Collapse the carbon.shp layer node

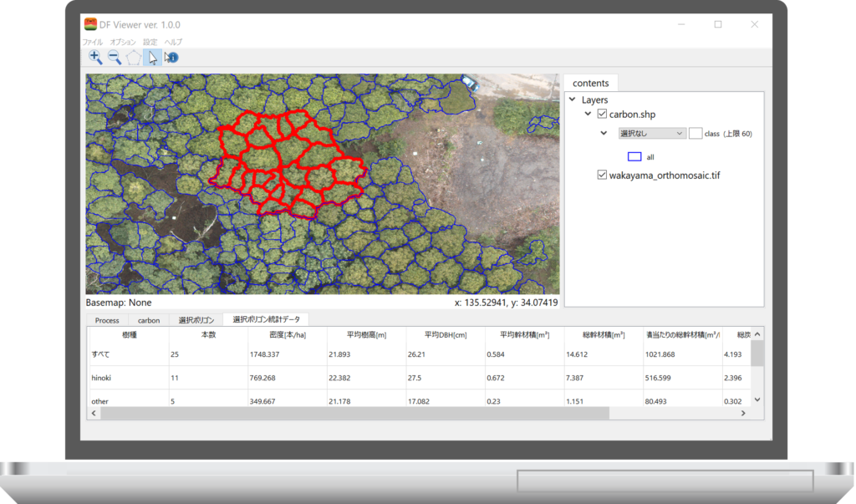(588, 115)
